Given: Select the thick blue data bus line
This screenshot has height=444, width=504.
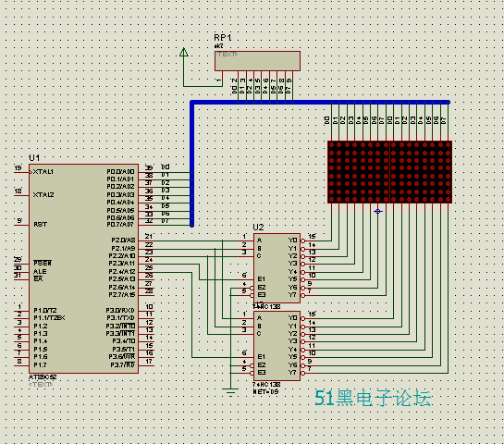Looking at the screenshot, I should tap(192, 164).
